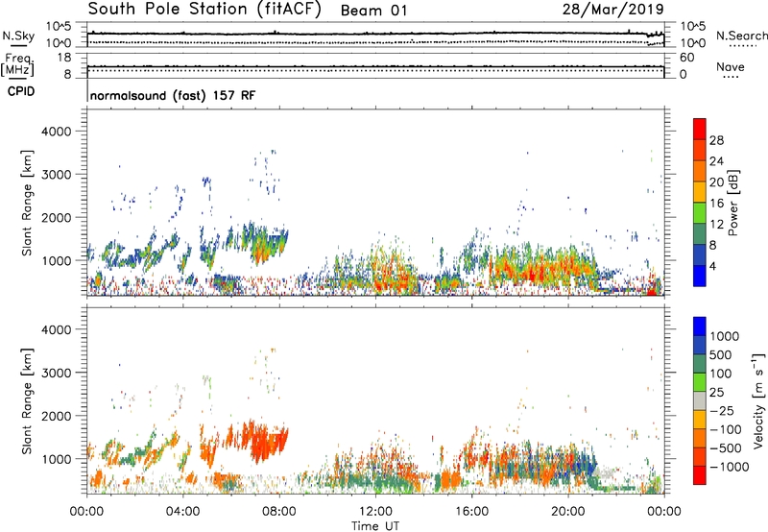The image size is (768, 532).
Task: Click the '-25' value on velocity scale
Action: 721,411
